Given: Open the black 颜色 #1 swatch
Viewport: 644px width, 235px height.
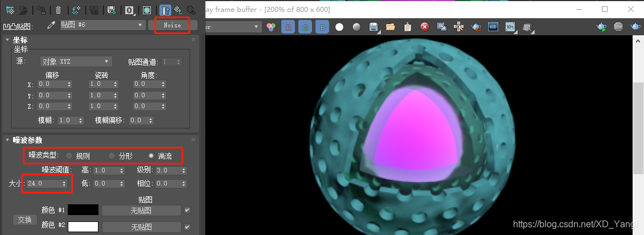Looking at the screenshot, I should (x=83, y=210).
